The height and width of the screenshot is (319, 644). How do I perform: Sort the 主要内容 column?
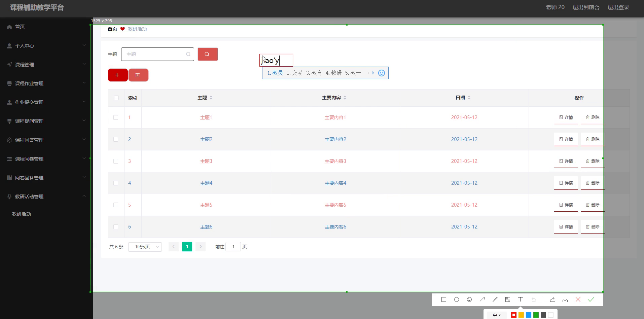345,98
